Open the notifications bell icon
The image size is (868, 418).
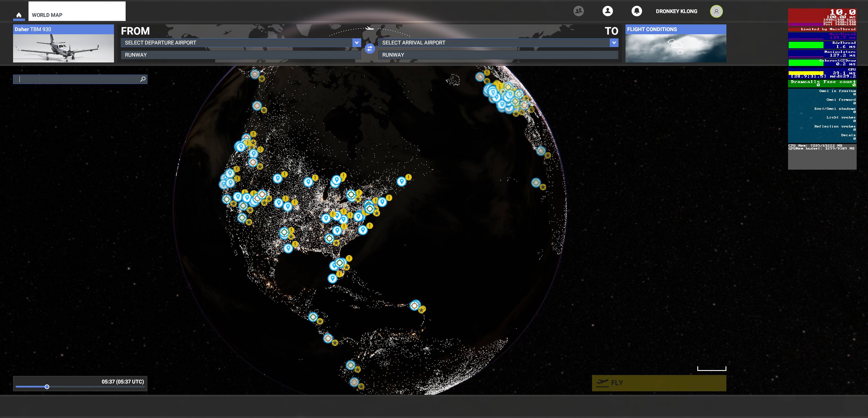[x=637, y=11]
